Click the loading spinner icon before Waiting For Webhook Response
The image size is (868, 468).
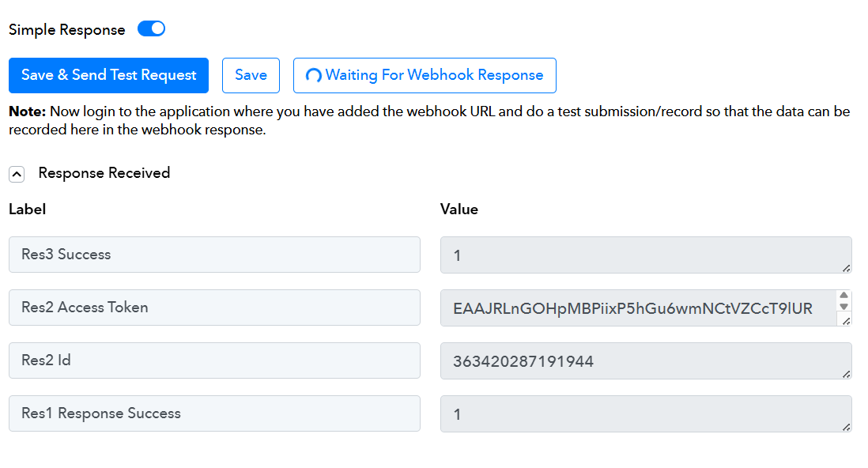314,76
